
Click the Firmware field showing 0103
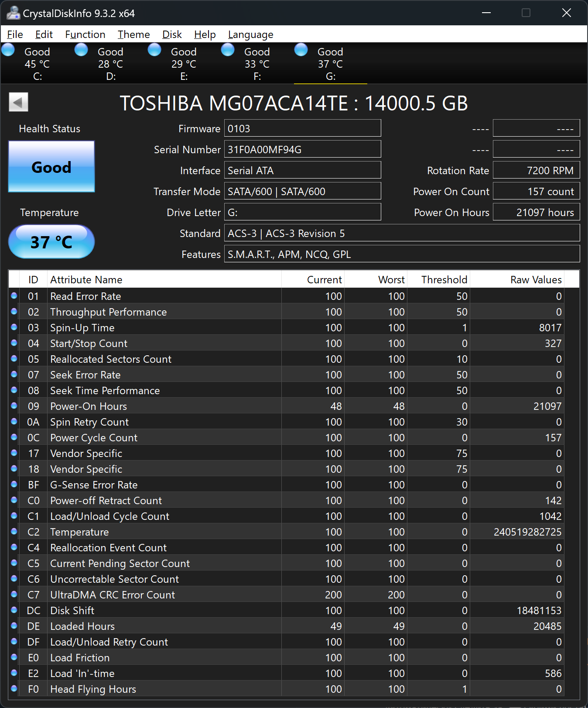click(303, 128)
